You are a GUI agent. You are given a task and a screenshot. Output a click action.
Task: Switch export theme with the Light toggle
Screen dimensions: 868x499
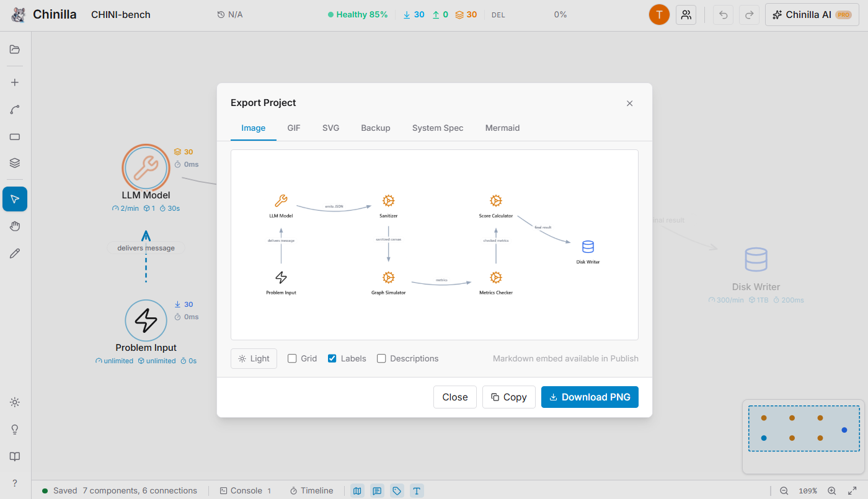254,358
